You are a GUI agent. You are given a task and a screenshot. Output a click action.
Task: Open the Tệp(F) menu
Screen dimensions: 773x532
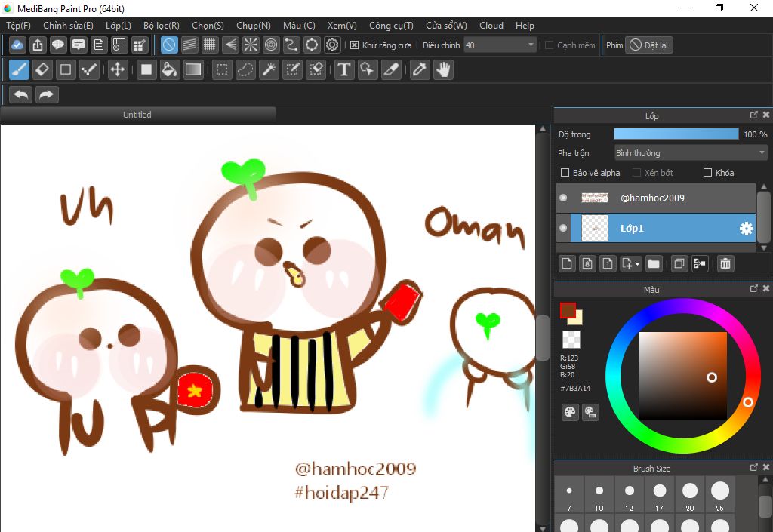coord(19,25)
